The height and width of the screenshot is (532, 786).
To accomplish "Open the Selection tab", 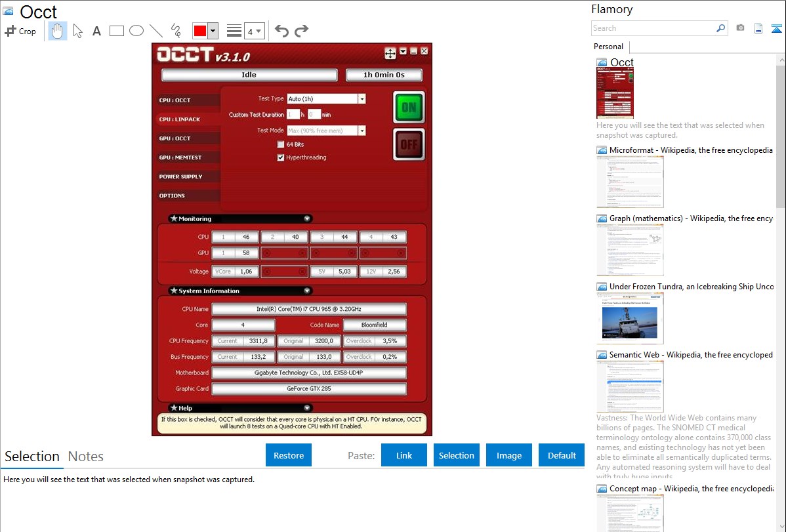I will (32, 457).
